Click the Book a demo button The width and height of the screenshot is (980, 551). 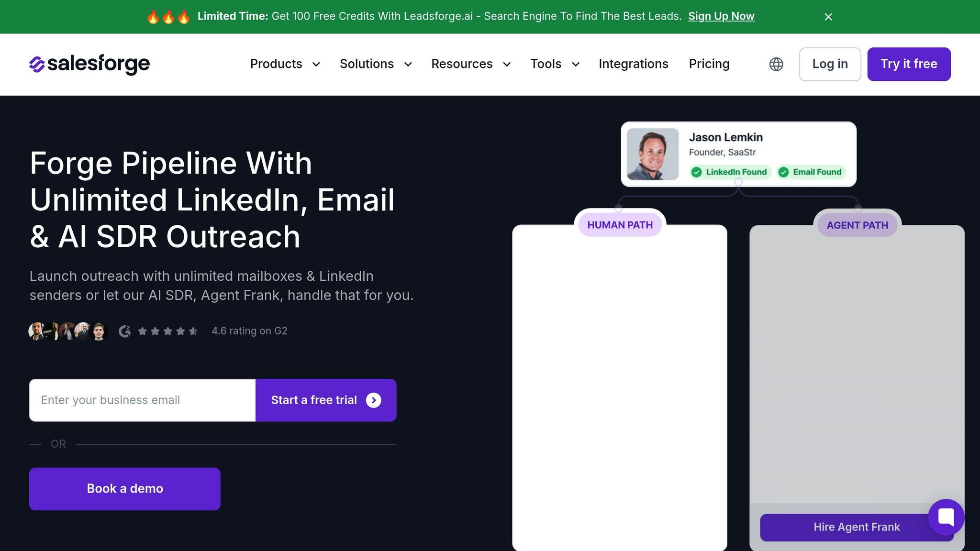[x=125, y=489]
